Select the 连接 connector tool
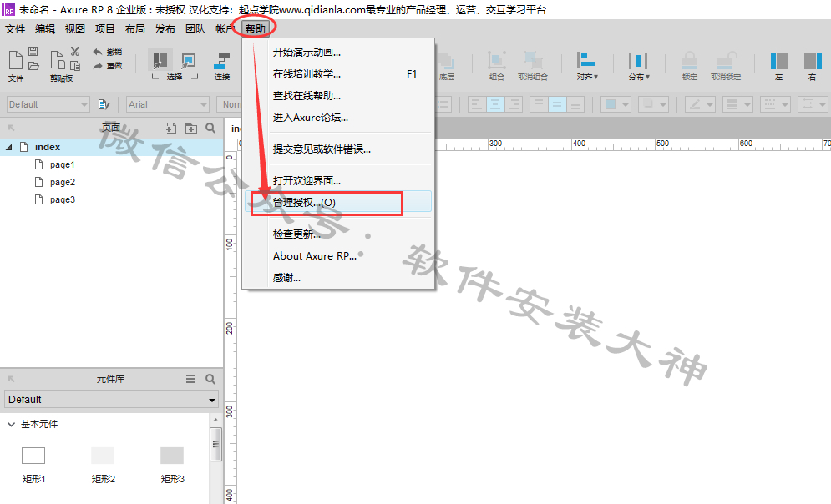This screenshot has height=504, width=831. point(221,65)
